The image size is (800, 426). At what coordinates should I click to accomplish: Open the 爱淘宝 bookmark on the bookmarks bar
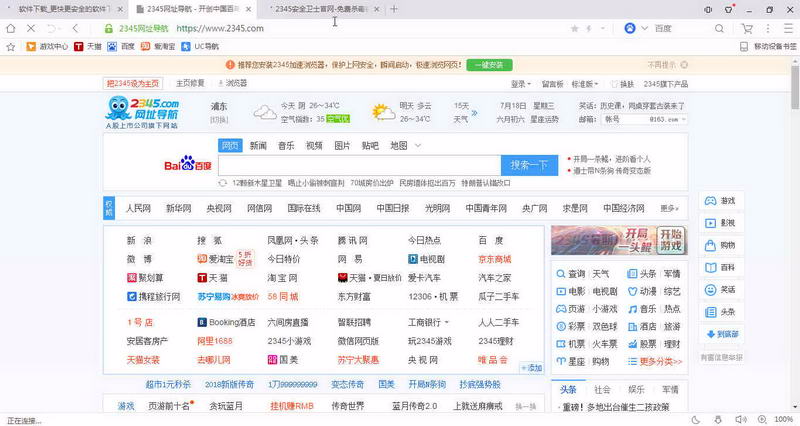click(158, 46)
